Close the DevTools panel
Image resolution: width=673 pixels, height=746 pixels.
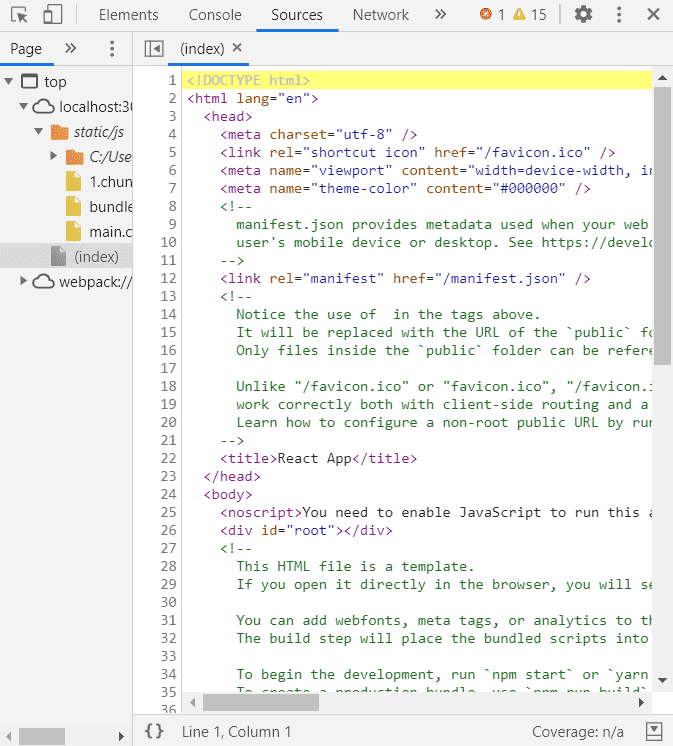[x=653, y=15]
